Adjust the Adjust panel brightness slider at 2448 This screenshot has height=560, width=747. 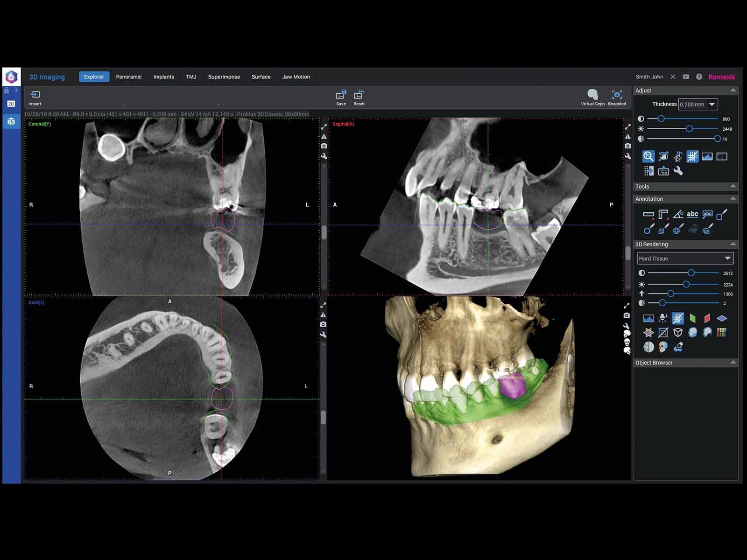(x=689, y=129)
